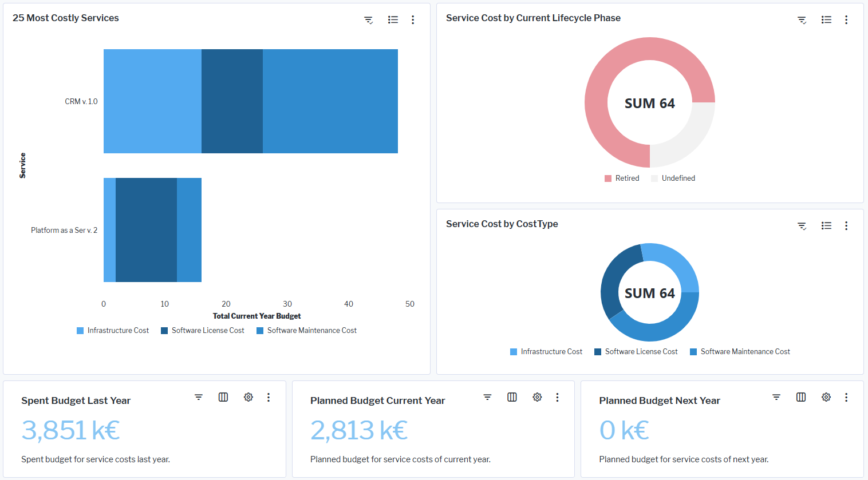Toggle Retired legend in Lifecycle Phase chart
Viewport: 868px width, 480px height.
click(x=622, y=178)
